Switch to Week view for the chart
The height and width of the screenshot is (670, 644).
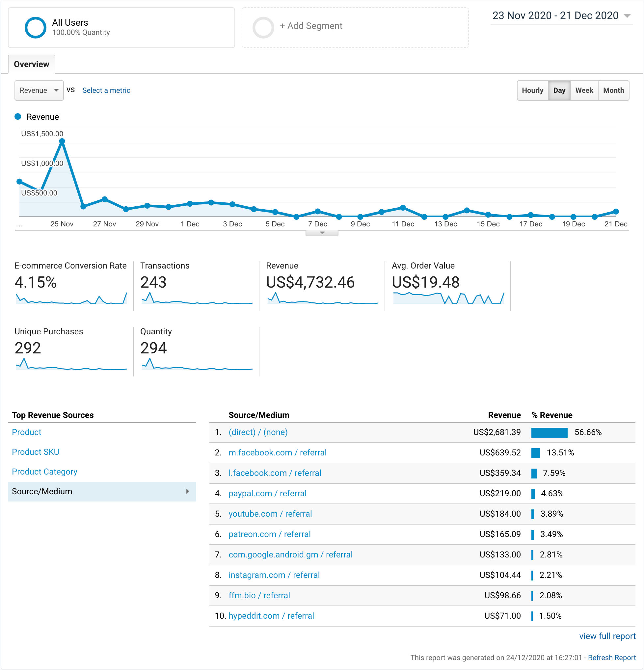[584, 90]
